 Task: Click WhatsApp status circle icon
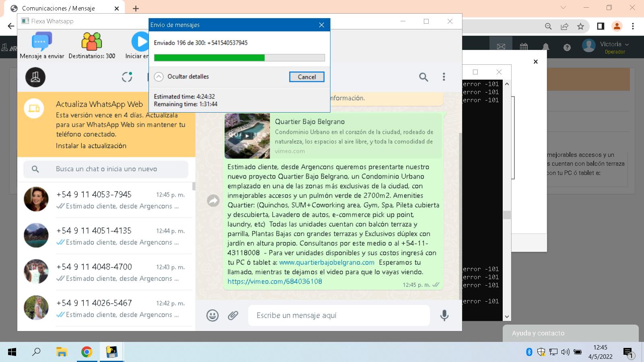pos(127,77)
